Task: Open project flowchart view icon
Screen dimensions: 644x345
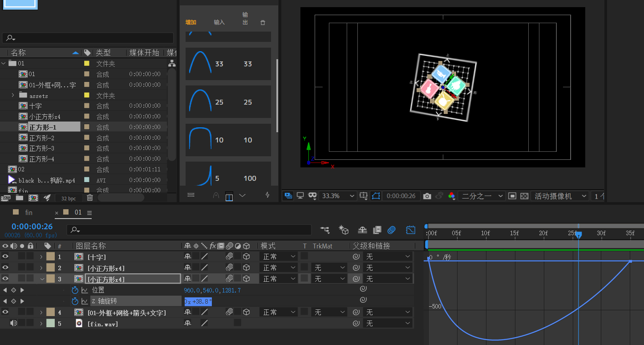Action: click(172, 64)
